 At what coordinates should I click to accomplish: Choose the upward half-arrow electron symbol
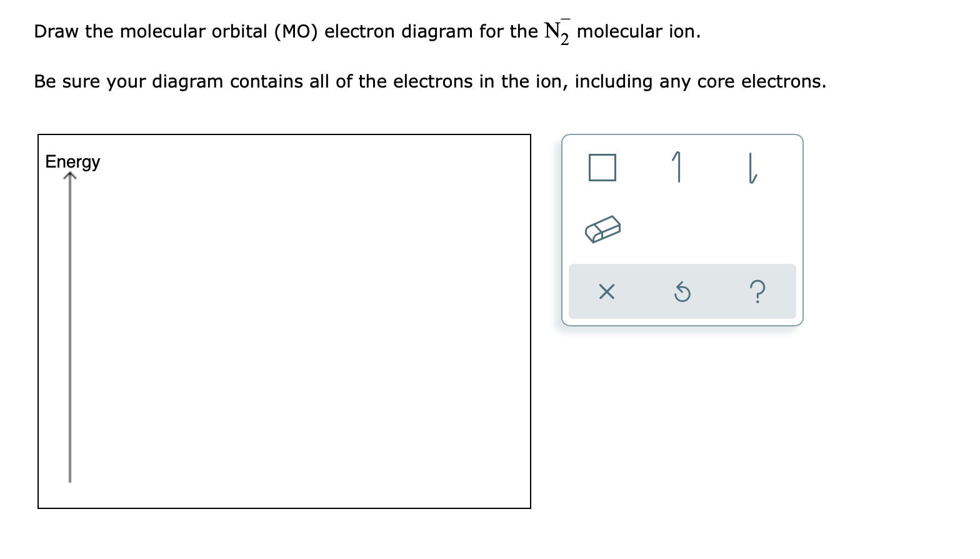(677, 166)
